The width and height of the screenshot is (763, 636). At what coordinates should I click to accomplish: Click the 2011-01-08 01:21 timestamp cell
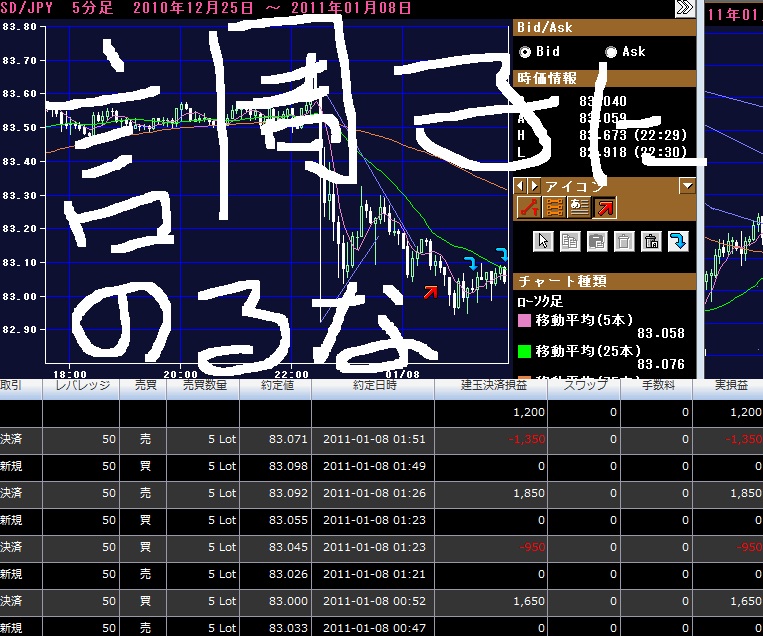(374, 574)
